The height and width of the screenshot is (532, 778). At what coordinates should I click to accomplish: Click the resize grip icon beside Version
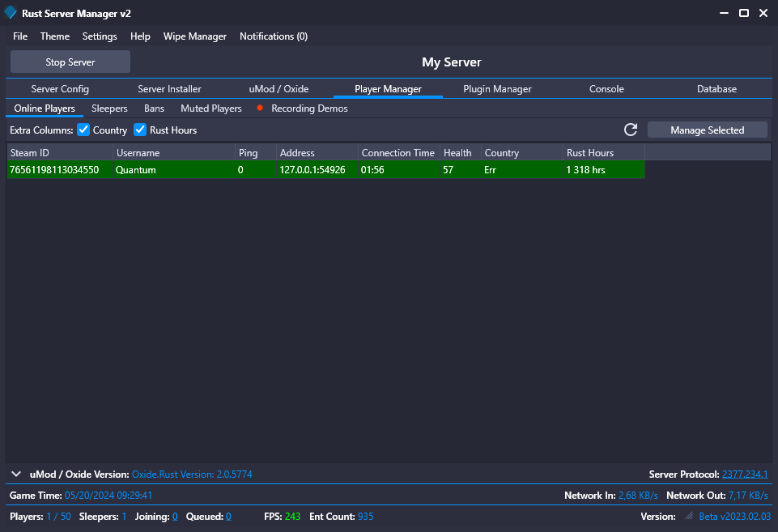(x=689, y=516)
